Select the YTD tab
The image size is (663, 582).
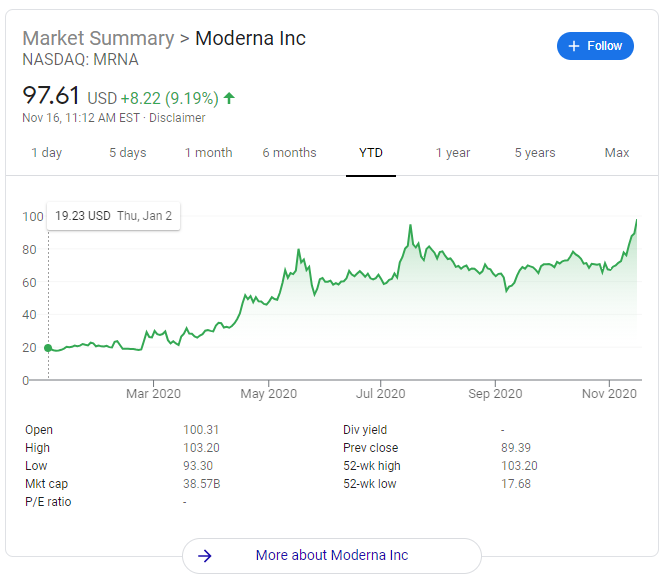point(371,153)
